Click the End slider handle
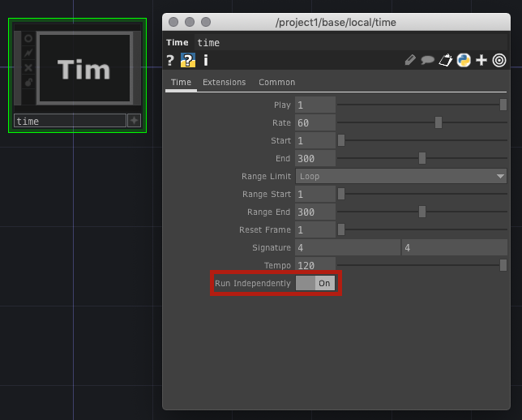 (x=422, y=158)
